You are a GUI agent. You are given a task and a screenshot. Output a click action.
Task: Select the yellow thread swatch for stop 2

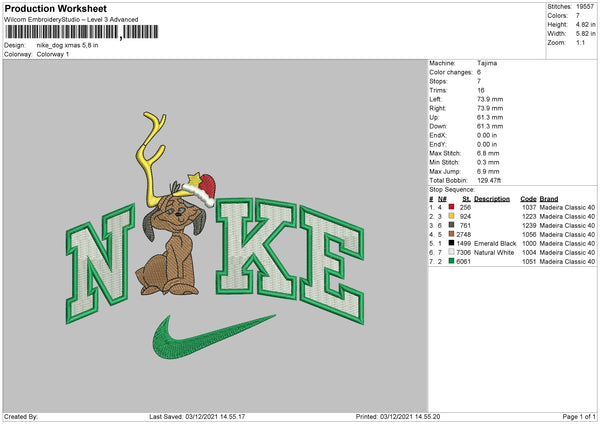coord(452,216)
